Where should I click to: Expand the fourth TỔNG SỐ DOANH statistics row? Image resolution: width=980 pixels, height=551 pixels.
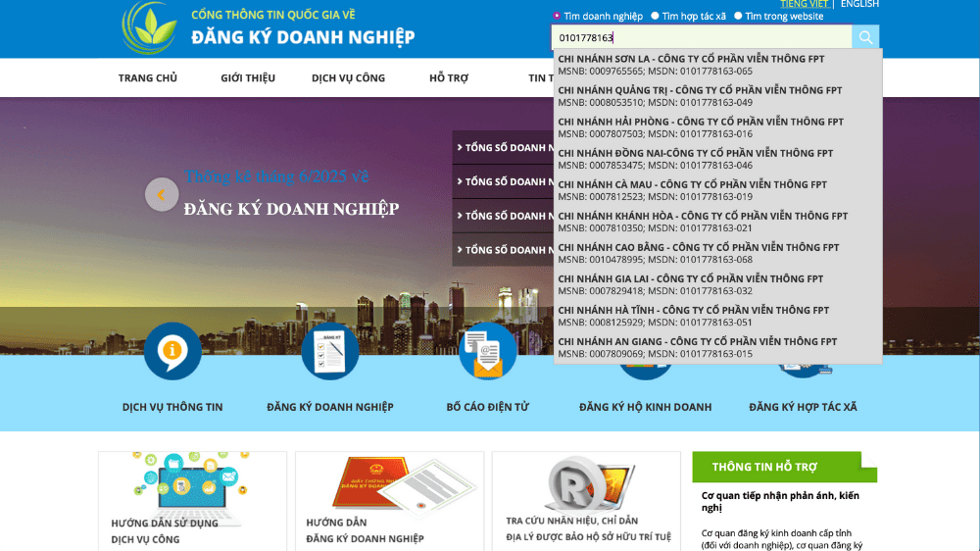(x=504, y=250)
